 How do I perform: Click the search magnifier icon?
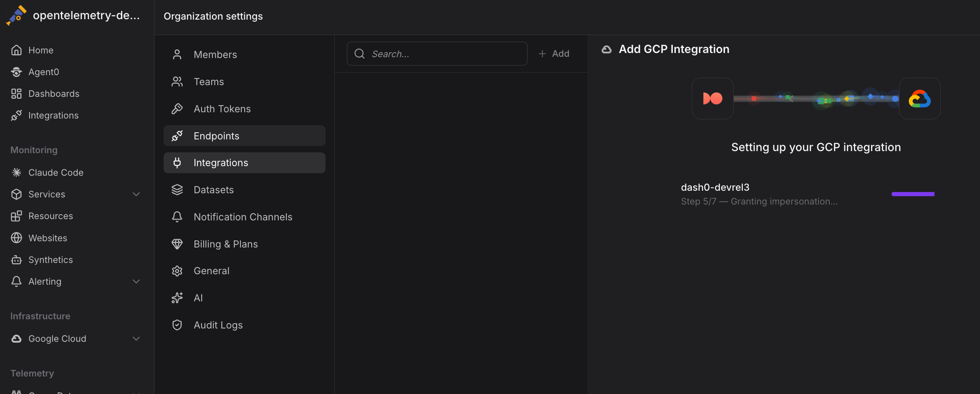tap(359, 54)
